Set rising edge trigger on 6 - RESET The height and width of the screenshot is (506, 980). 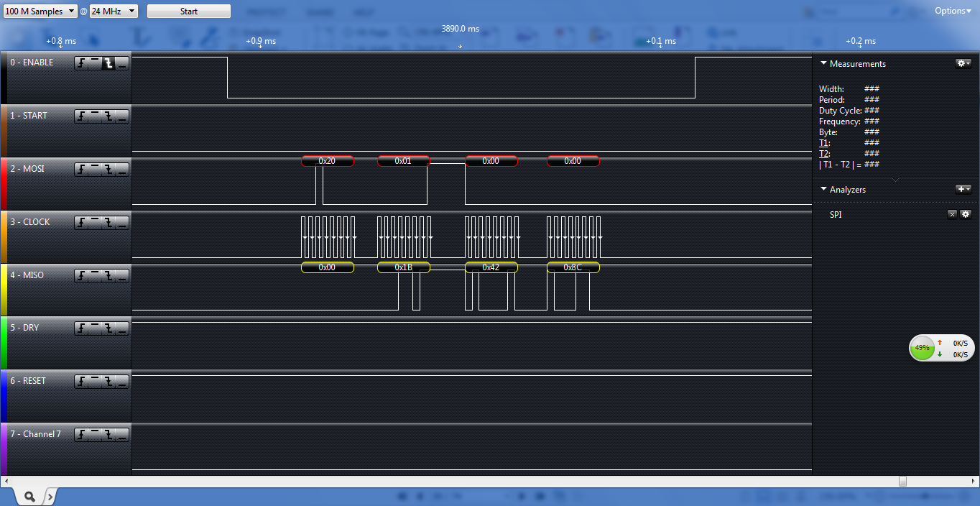click(81, 381)
